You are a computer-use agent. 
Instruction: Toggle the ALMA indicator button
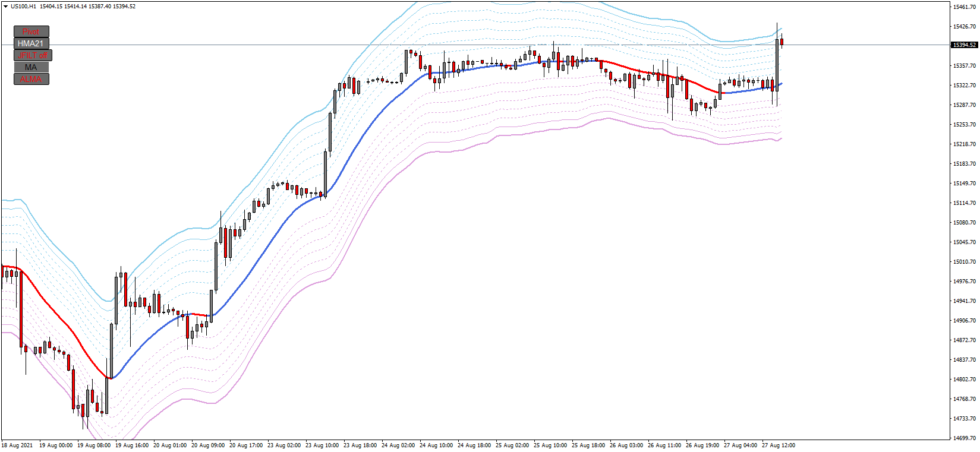click(x=31, y=79)
